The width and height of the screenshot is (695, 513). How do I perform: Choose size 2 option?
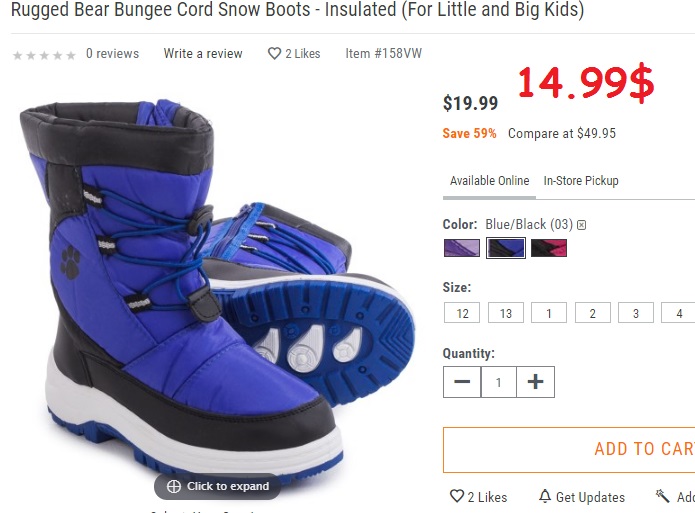click(593, 313)
